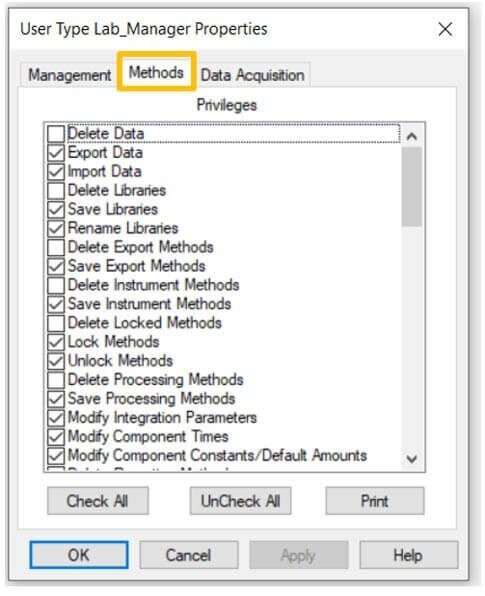Check the Delete Libraries privilege

(56, 191)
